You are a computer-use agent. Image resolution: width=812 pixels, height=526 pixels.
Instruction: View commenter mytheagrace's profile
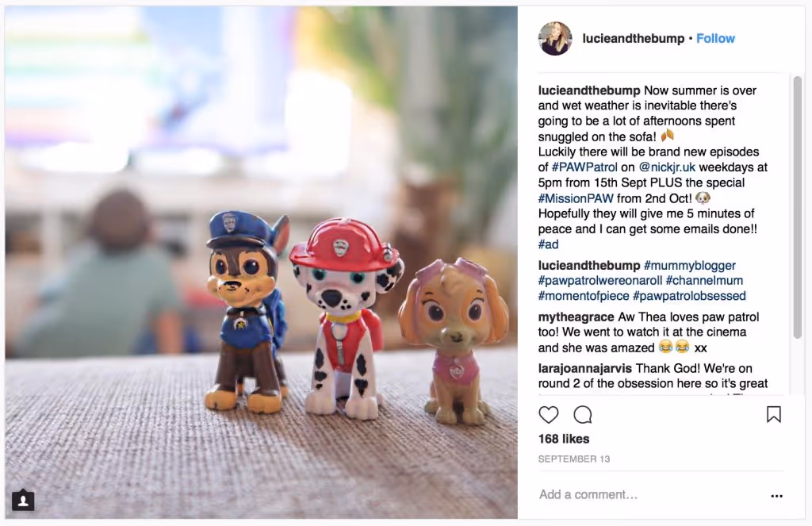[576, 317]
